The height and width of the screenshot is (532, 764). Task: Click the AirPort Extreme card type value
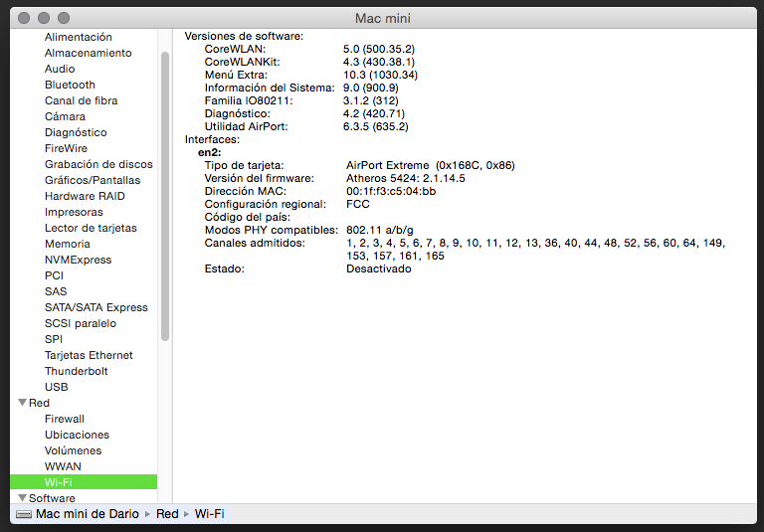430,165
